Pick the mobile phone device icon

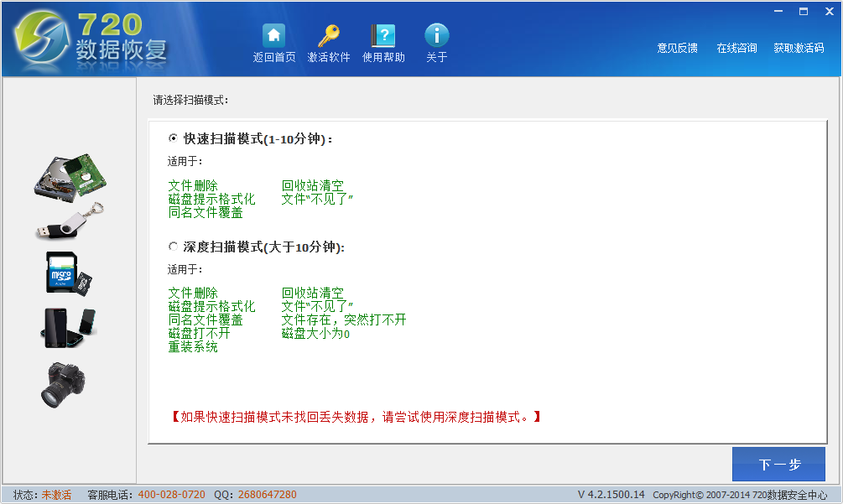pyautogui.click(x=69, y=328)
